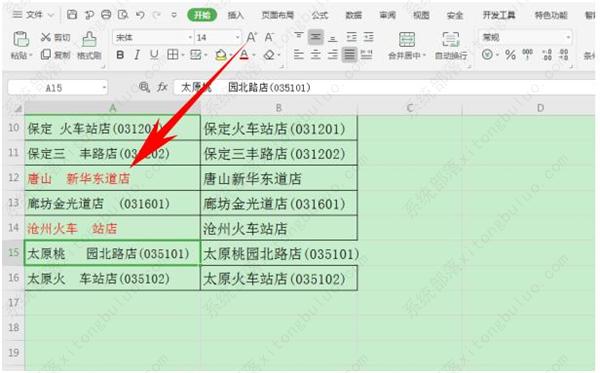
Task: Click the Paste (粘贴) icon
Action: (x=20, y=39)
